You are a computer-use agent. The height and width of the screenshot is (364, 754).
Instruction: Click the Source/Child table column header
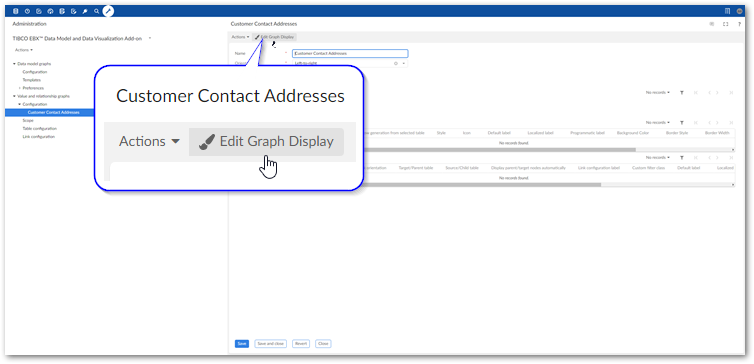[x=462, y=168]
